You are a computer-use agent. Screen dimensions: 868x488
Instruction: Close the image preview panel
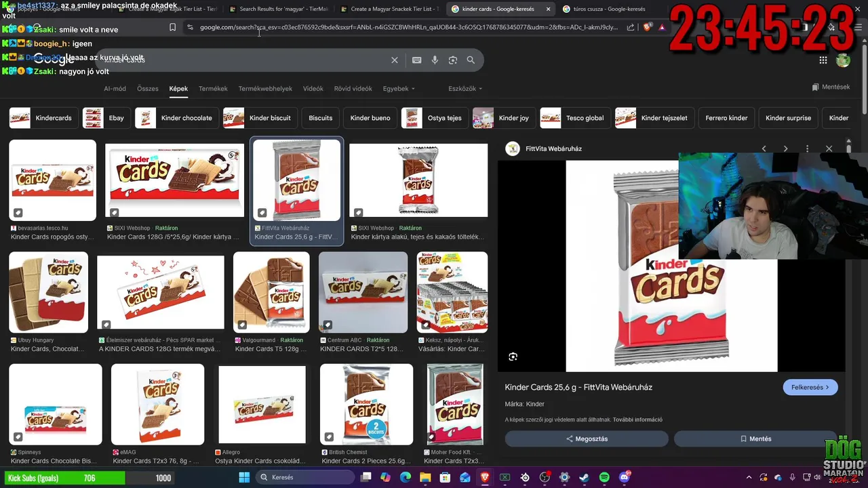click(829, 148)
